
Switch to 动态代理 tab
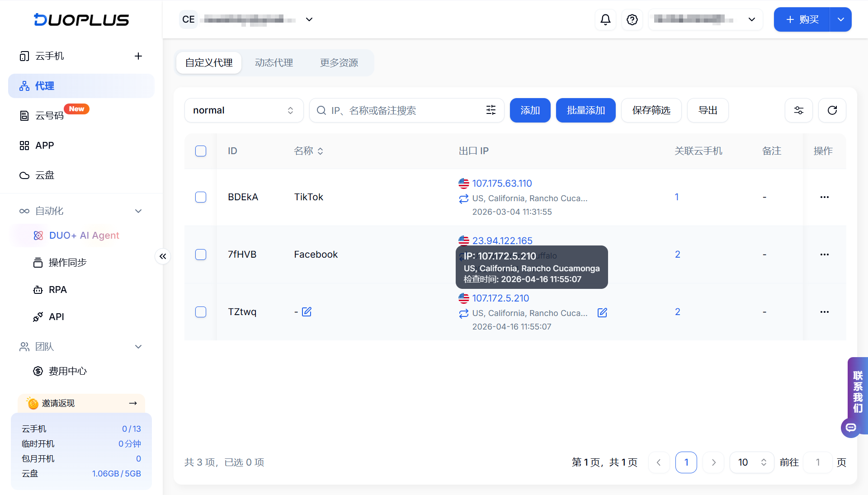tap(274, 63)
